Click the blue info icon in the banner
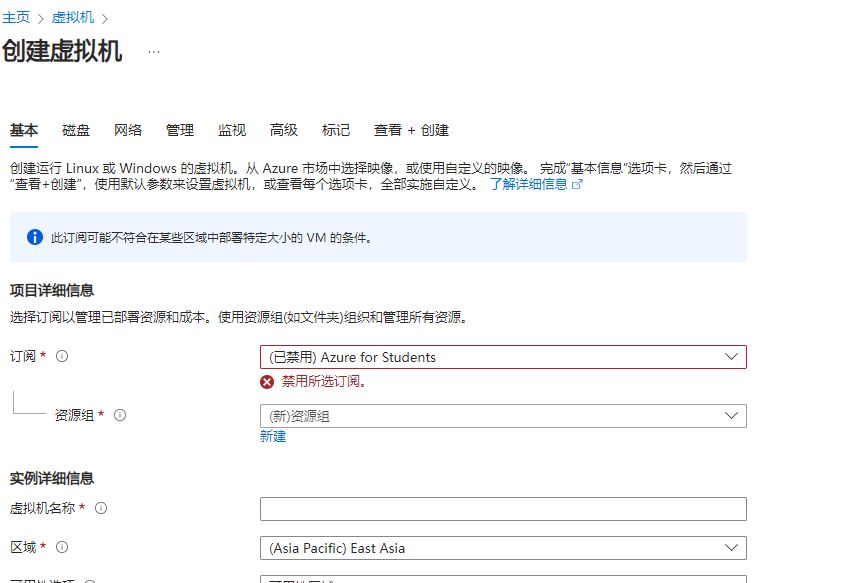Image resolution: width=845 pixels, height=583 pixels. (x=35, y=237)
